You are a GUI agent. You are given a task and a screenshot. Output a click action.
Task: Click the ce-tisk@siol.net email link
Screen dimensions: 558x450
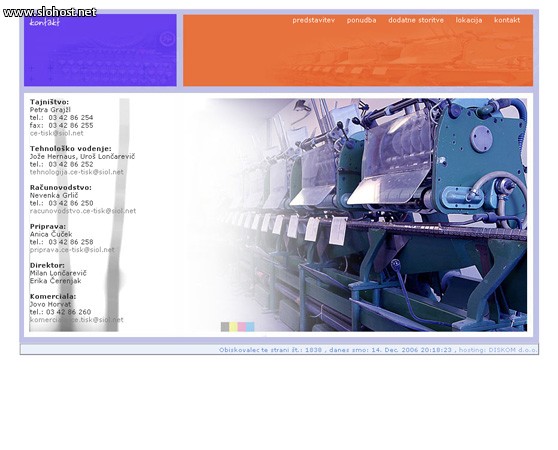click(x=57, y=133)
